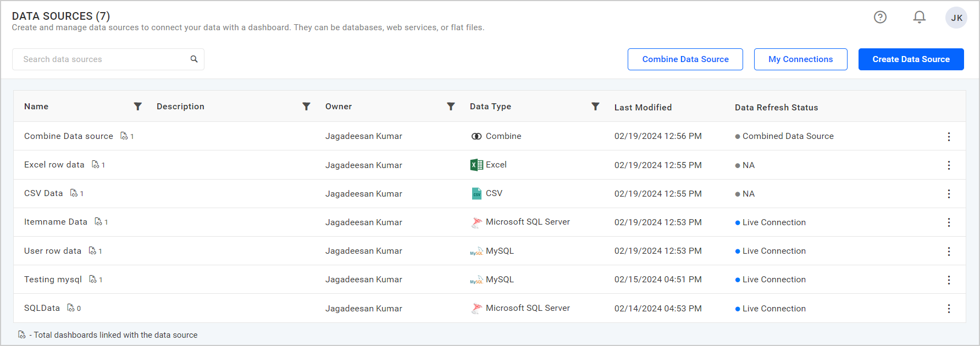Image resolution: width=980 pixels, height=346 pixels.
Task: Click the DATA SOURCES (7) heading
Action: (61, 16)
